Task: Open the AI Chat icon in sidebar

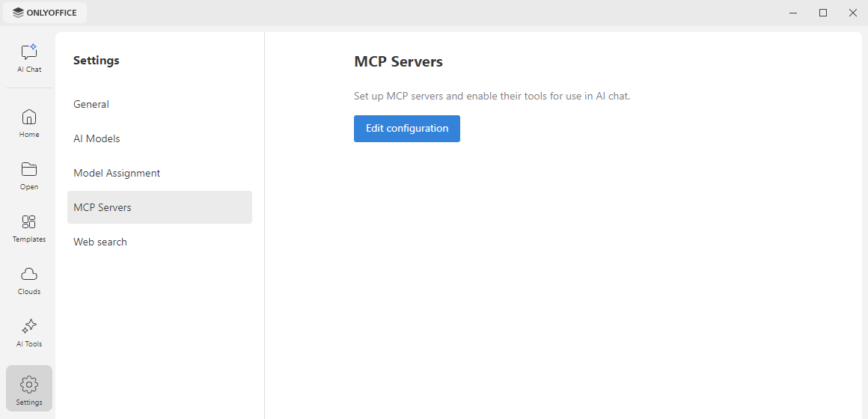Action: 28,52
